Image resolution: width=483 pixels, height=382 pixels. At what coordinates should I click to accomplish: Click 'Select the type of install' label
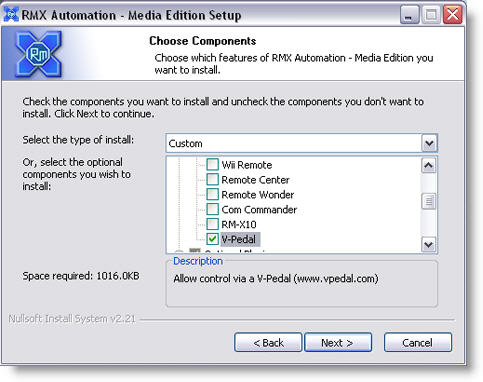(x=78, y=140)
